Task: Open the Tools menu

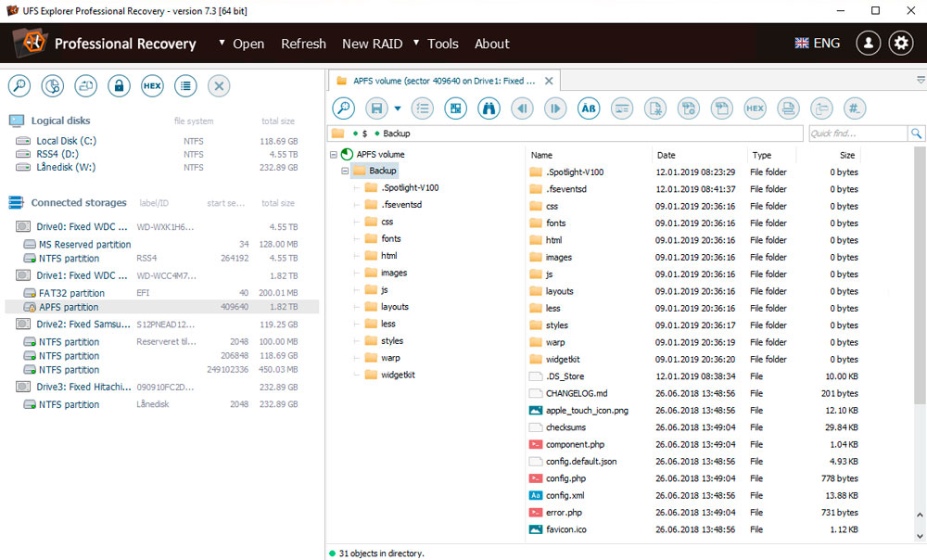Action: (x=442, y=44)
